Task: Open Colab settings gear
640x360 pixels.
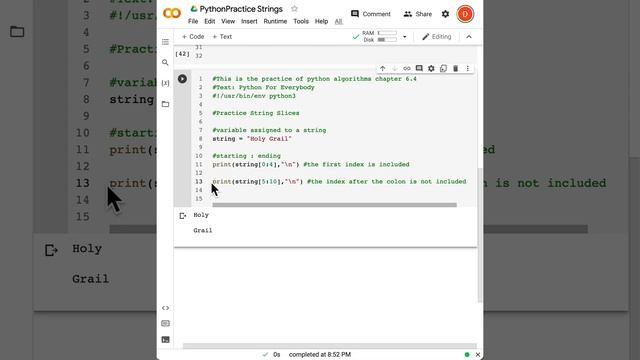Action: 445,14
